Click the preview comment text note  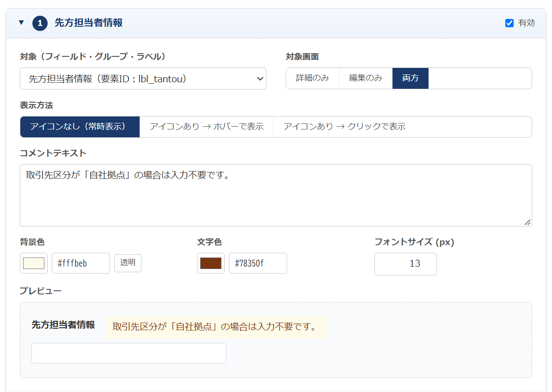(216, 327)
